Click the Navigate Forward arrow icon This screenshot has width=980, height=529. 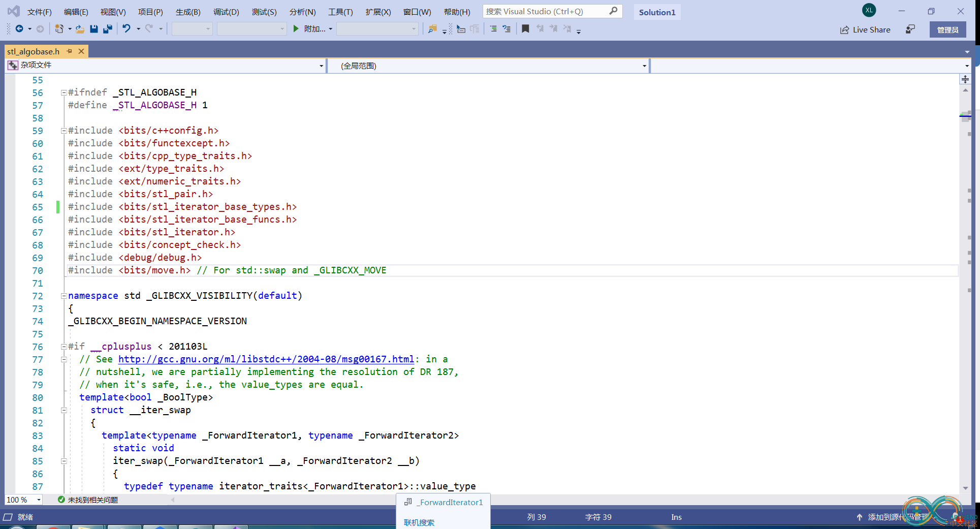40,29
